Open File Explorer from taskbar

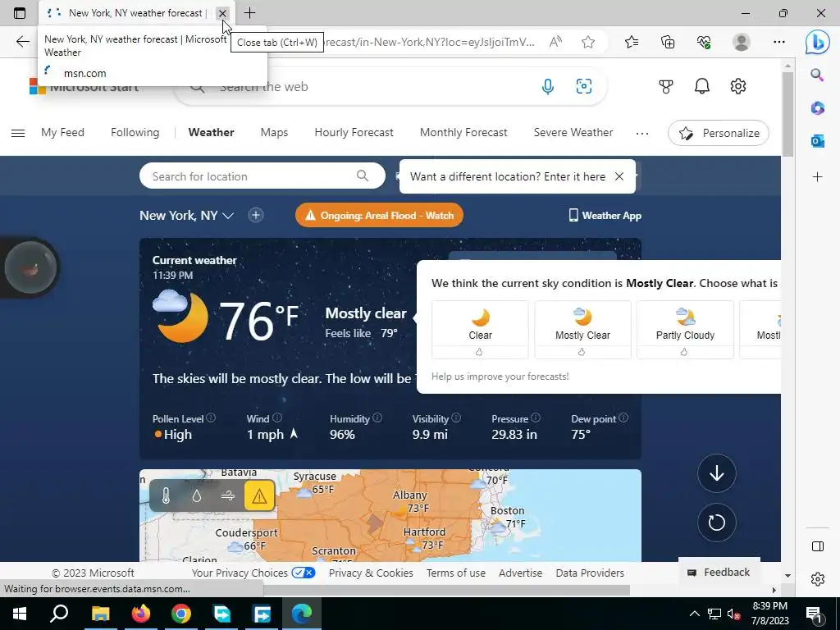pos(100,614)
